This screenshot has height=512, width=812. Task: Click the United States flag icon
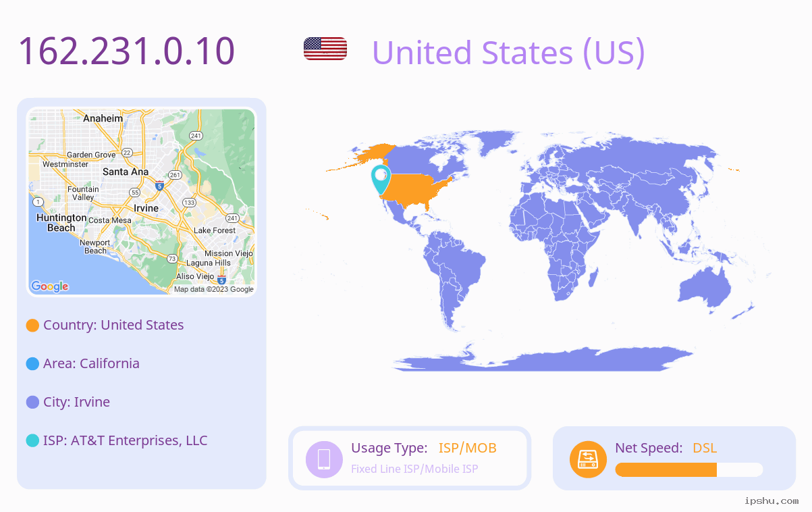pos(325,49)
